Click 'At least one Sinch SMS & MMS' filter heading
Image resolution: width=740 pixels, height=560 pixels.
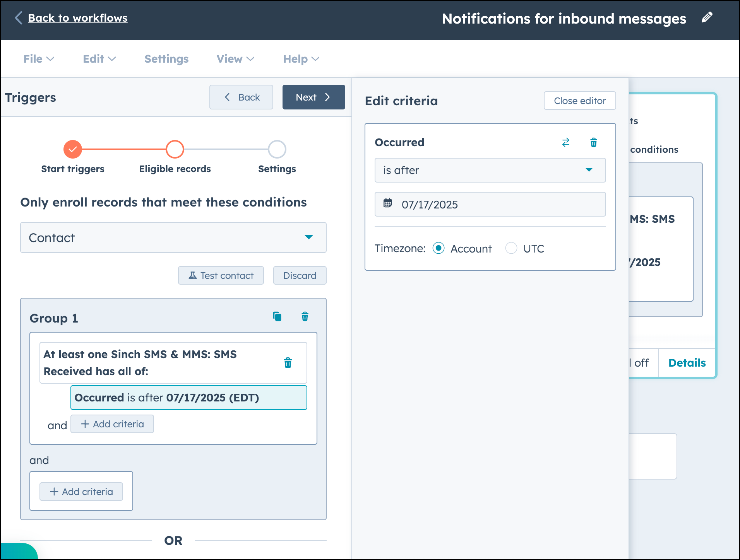173,363
